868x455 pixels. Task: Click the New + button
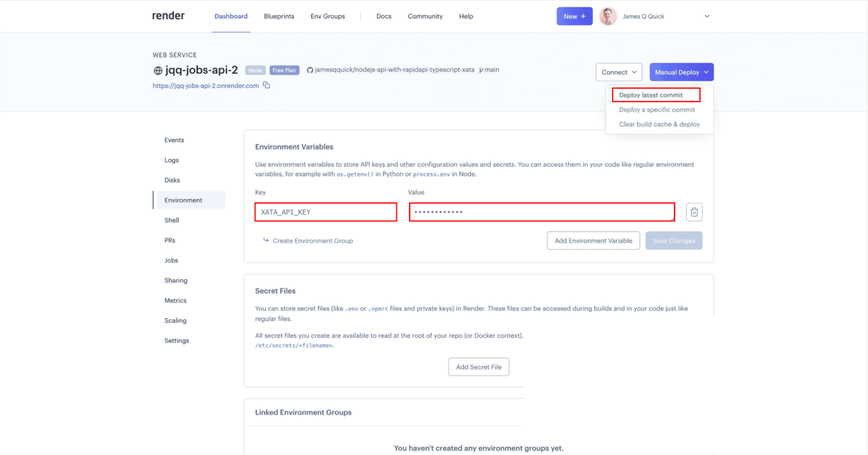(574, 16)
